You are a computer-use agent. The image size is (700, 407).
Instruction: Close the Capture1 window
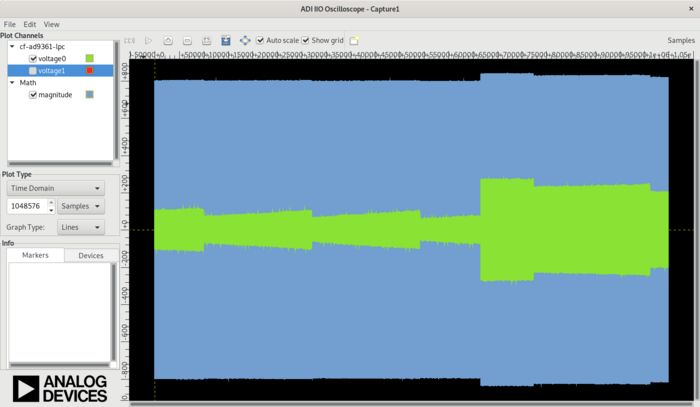point(691,9)
